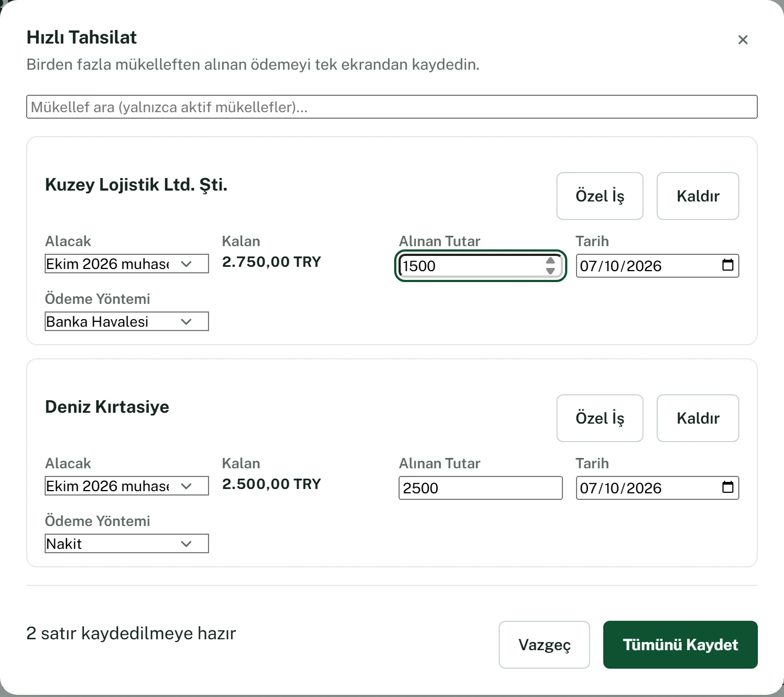Click the Kuzey Lojistik Ltd. Şti. heading
This screenshot has width=784, height=697.
136,185
